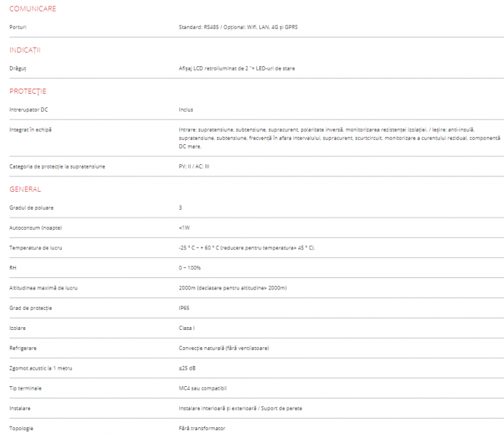
Task: Click the Autoconsum (noapte) row label
Action: [35, 228]
